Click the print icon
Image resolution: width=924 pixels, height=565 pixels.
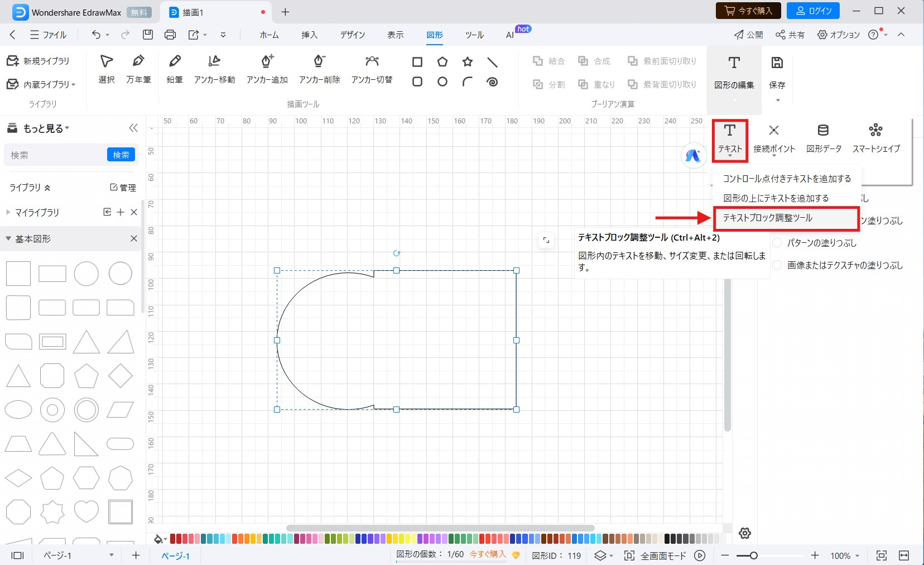pyautogui.click(x=170, y=35)
